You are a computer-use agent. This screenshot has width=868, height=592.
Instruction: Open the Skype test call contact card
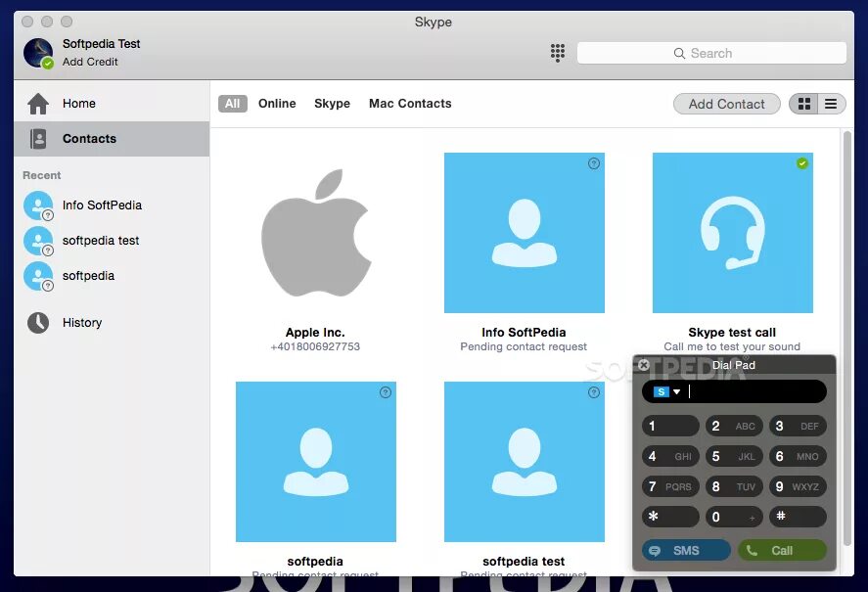pos(732,233)
